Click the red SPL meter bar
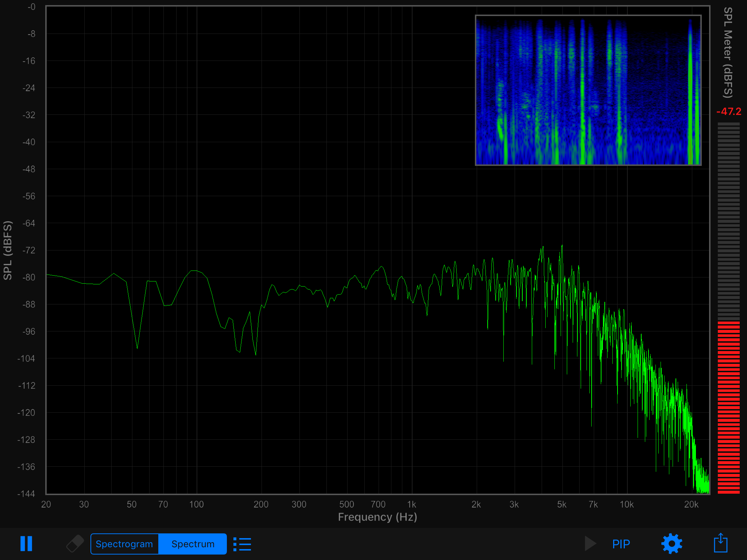The width and height of the screenshot is (747, 560). (728, 407)
